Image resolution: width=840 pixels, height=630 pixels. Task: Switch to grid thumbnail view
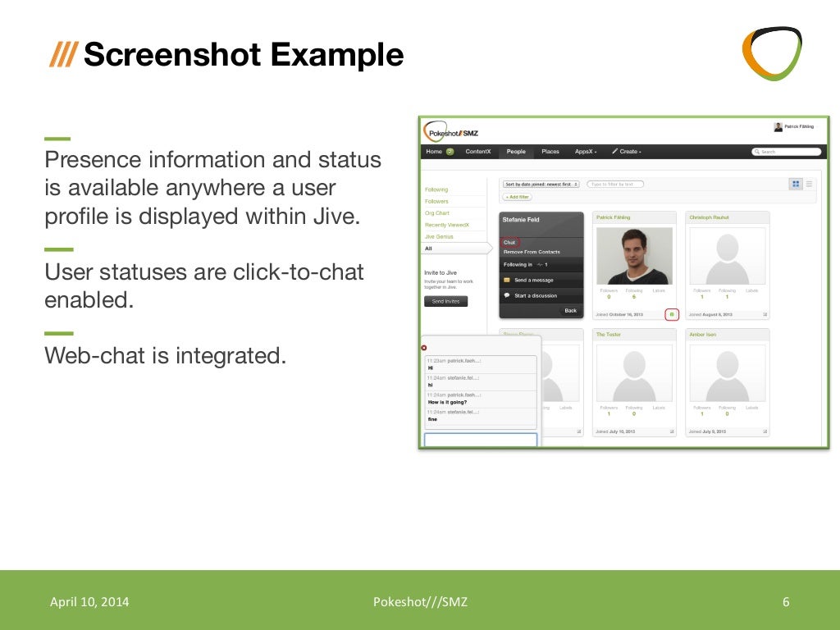[x=796, y=185]
